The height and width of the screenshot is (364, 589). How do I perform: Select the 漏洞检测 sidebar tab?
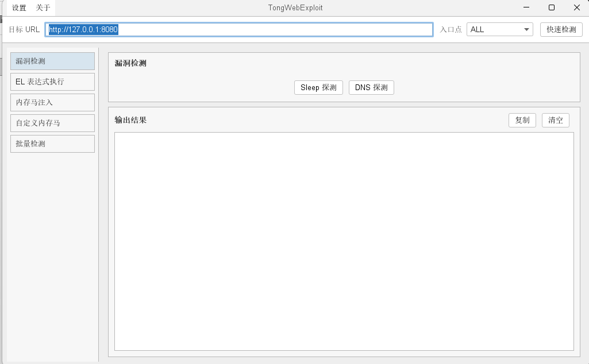[53, 61]
